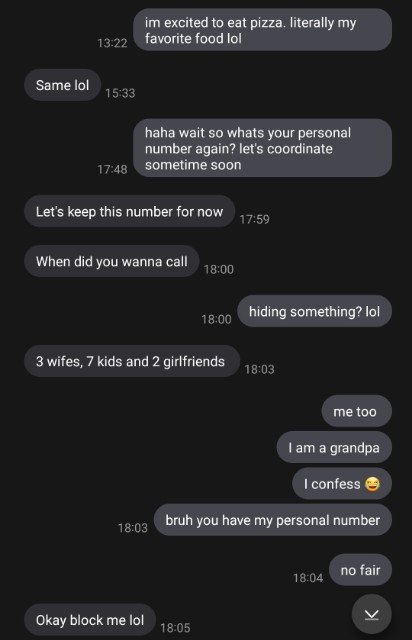Viewport: 412px width, 640px height.
Task: Tap the scroll-to-bottom arrow button
Action: coord(372,614)
